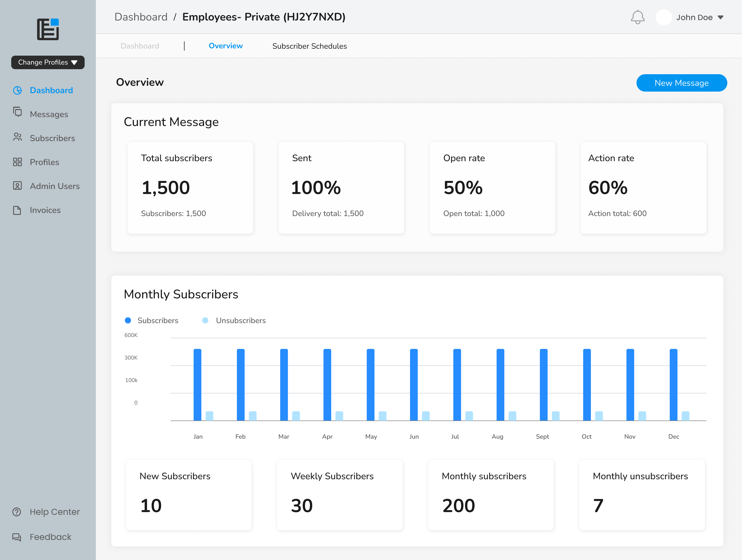Open Profiles in sidebar

point(44,162)
